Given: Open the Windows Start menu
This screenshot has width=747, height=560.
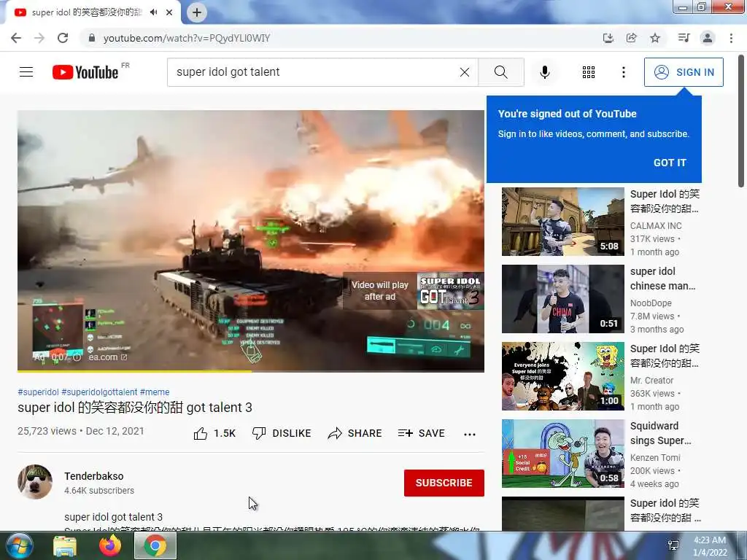Looking at the screenshot, I should (20, 545).
